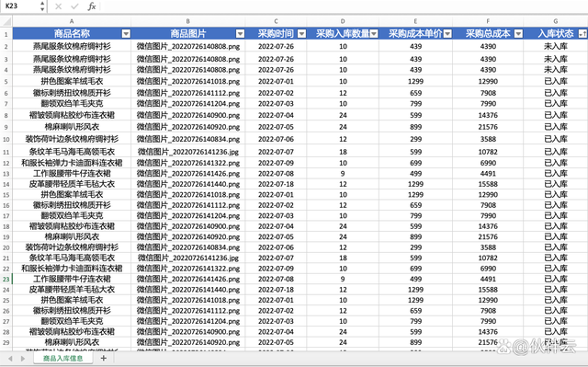
Task: Click the confirm checkmark in formula bar
Action: tap(74, 6)
